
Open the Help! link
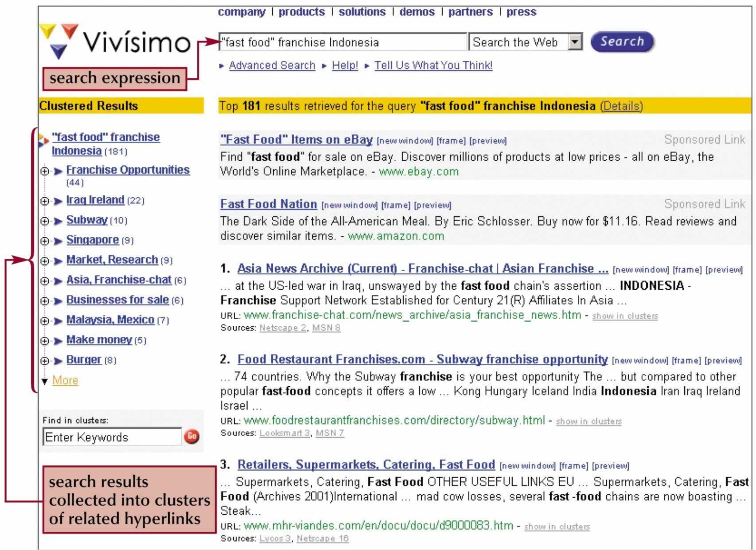point(345,66)
